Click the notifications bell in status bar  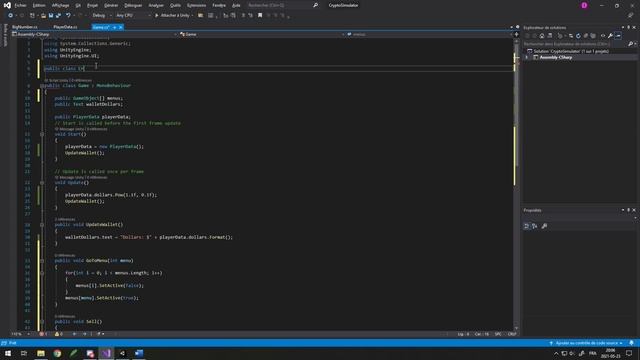(631, 343)
